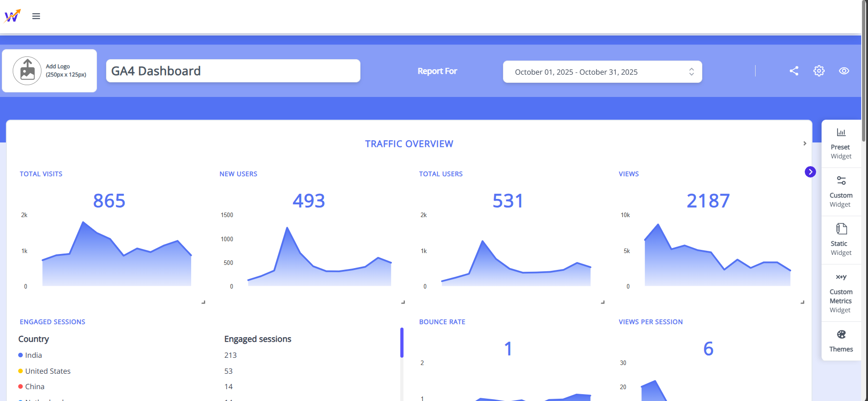This screenshot has width=868, height=401.
Task: Open the Preset Widget panel
Action: tap(841, 143)
